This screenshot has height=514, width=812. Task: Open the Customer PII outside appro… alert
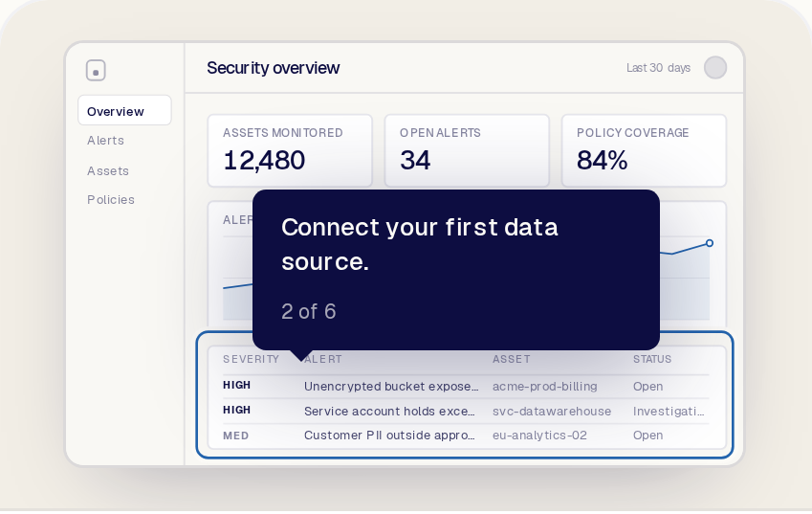(x=389, y=436)
